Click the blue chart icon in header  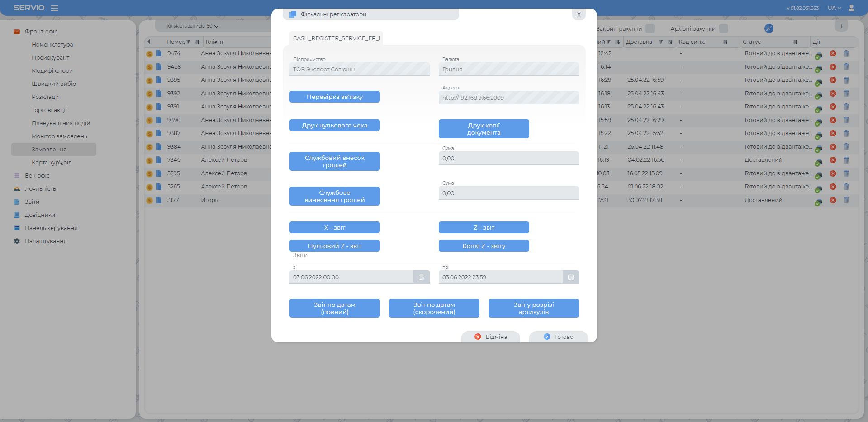[769, 28]
